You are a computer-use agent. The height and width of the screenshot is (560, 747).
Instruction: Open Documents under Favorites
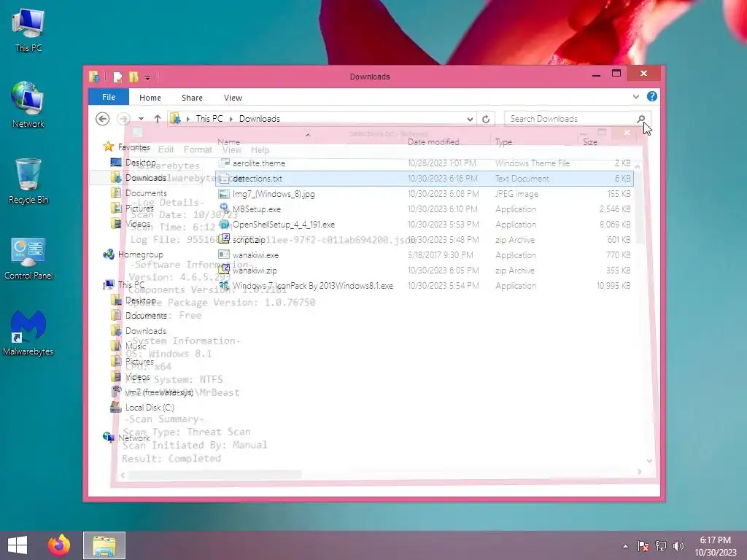[146, 192]
